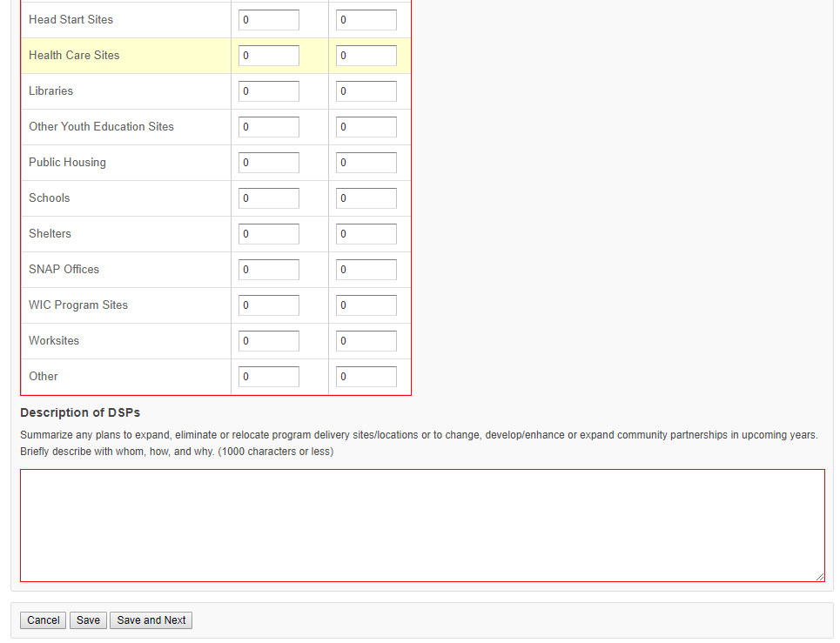Screen dimensions: 840x643
Task: Focus the Description of DSPs text area
Action: coord(422,526)
